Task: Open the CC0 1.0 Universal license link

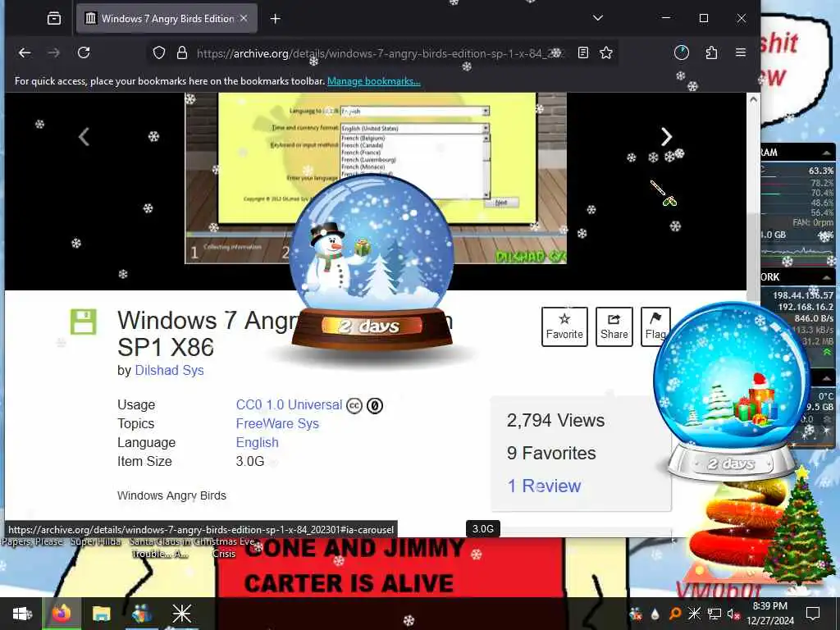Action: click(289, 405)
